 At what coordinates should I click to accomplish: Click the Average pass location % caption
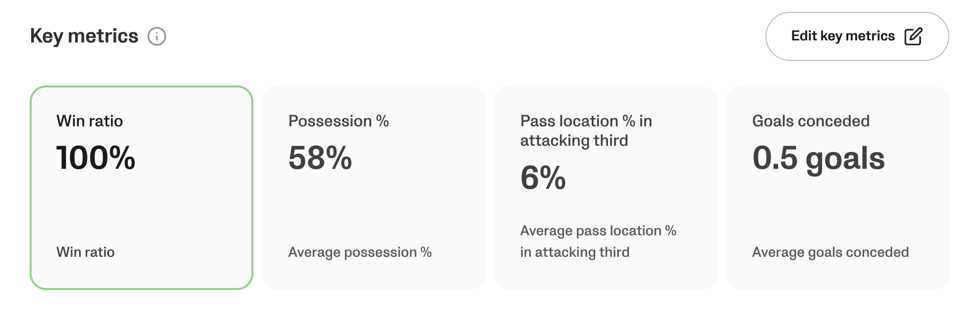[x=598, y=241]
